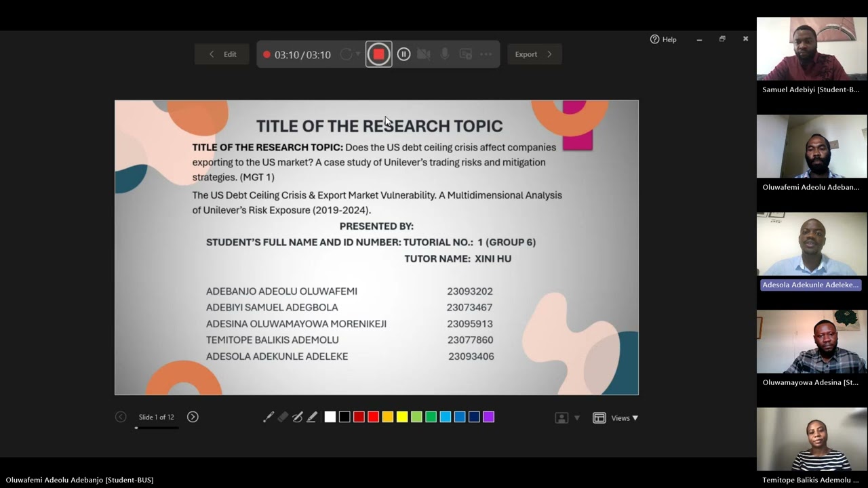This screenshot has width=868, height=488.
Task: Minimize the recording window
Action: [699, 39]
